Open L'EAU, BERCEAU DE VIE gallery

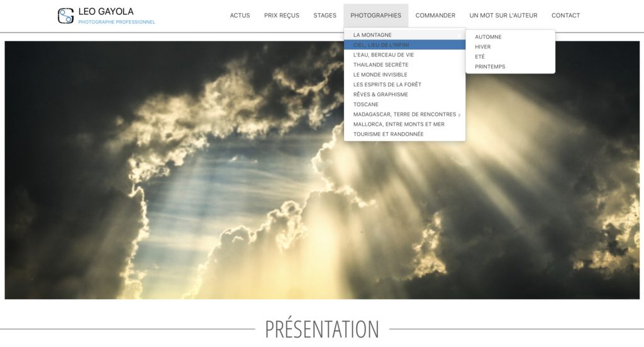point(404,55)
